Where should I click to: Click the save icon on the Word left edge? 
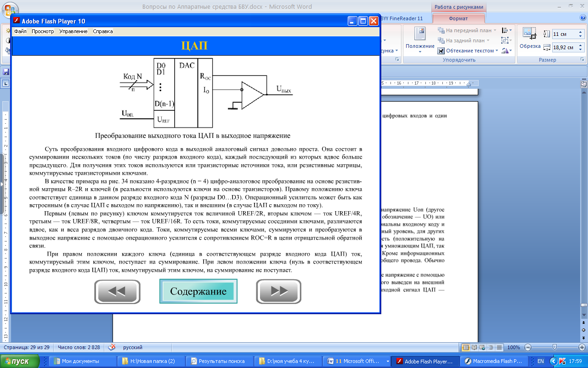(6, 72)
